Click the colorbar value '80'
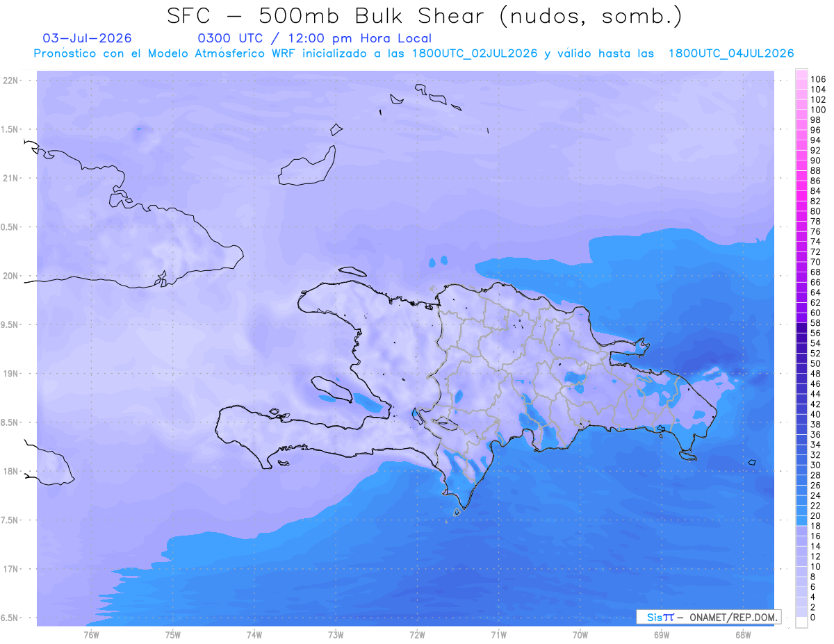Screen dimensions: 834x644 point(816,211)
